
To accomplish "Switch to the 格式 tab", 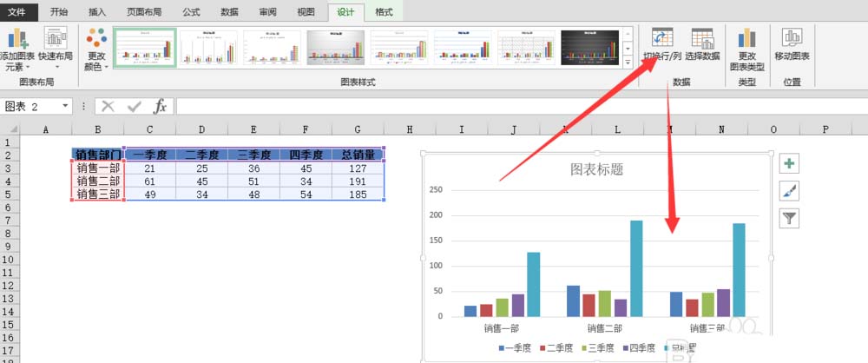I will (384, 11).
